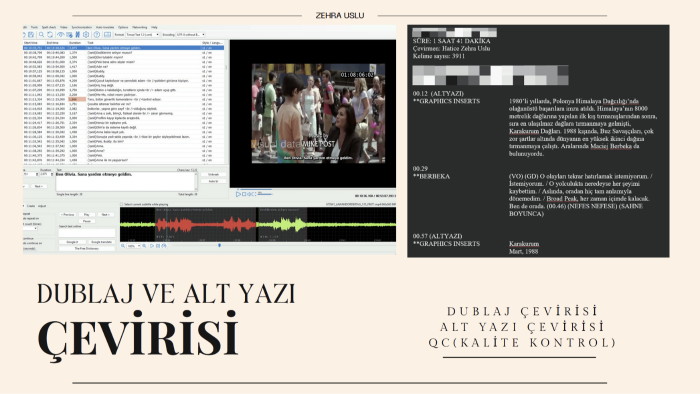Click the Auto br button

[x=213, y=181]
